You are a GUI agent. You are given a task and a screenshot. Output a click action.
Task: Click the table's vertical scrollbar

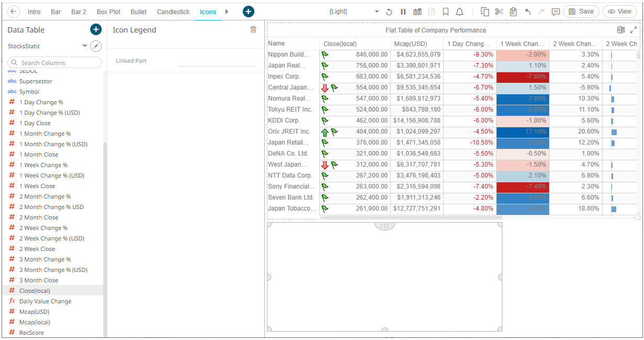(x=638, y=56)
